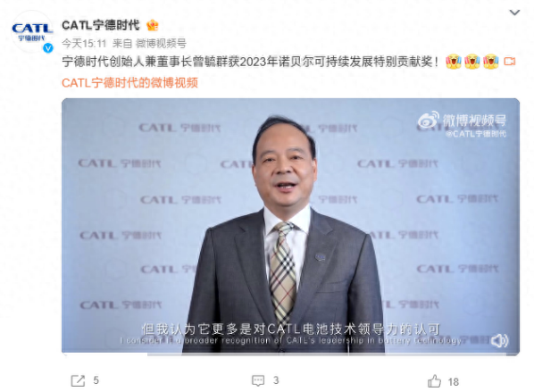Toggle the video sound speaker icon
The height and width of the screenshot is (392, 534).
[500, 340]
